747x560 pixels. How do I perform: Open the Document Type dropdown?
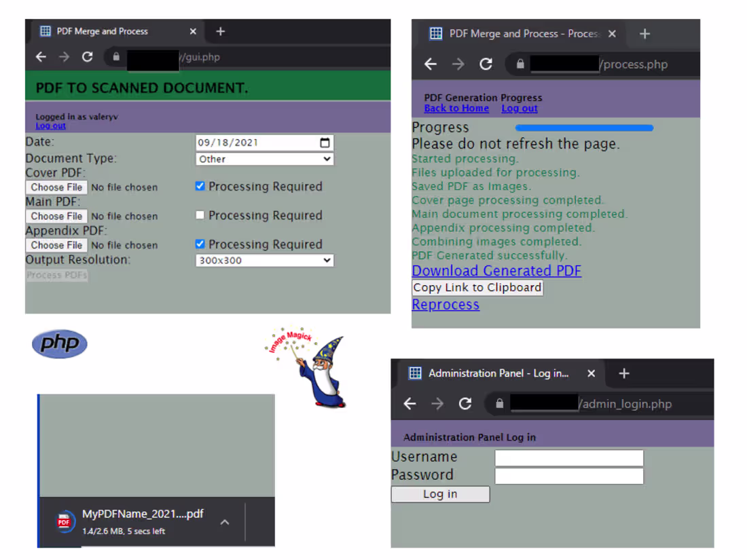[x=264, y=159]
